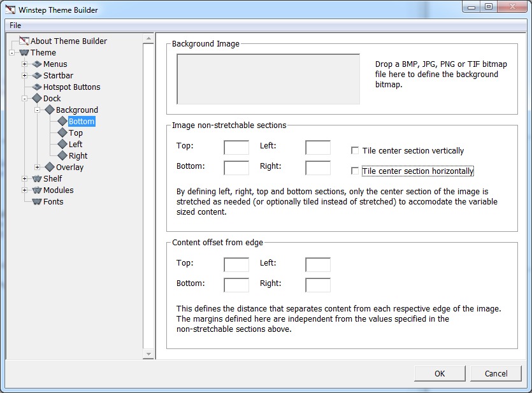This screenshot has width=532, height=393.
Task: Select the Overlay tree item
Action: tap(70, 167)
